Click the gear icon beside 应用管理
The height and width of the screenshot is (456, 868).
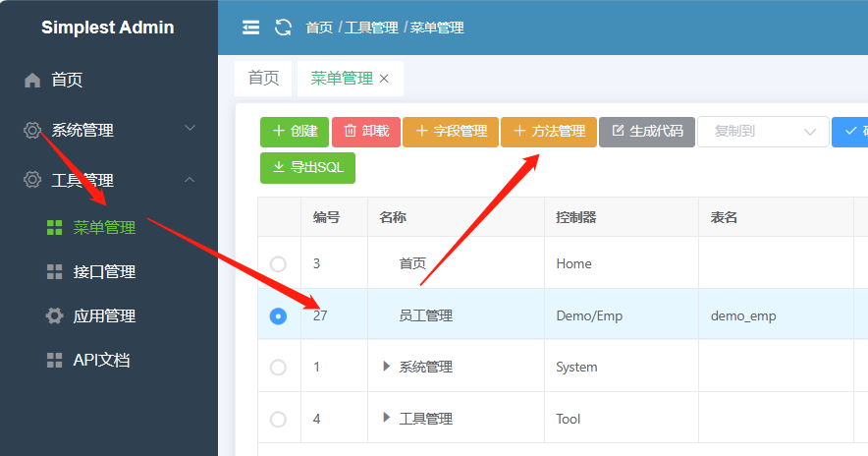(55, 316)
